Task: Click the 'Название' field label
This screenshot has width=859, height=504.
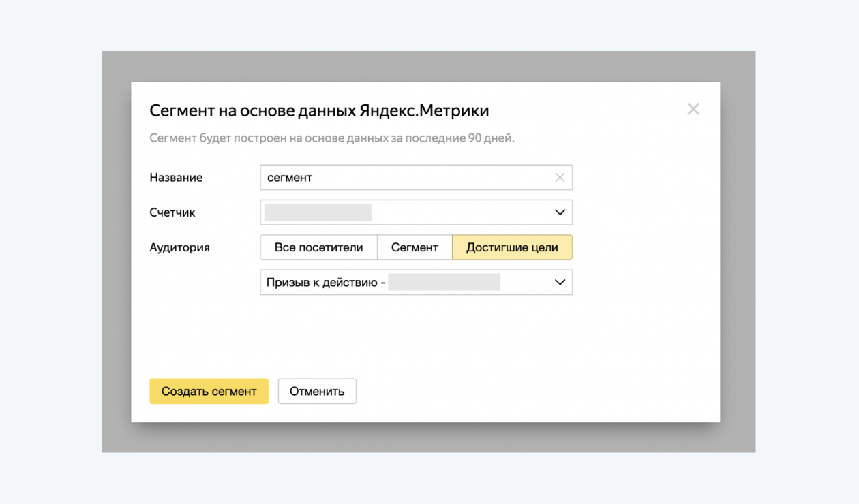Action: click(x=176, y=178)
